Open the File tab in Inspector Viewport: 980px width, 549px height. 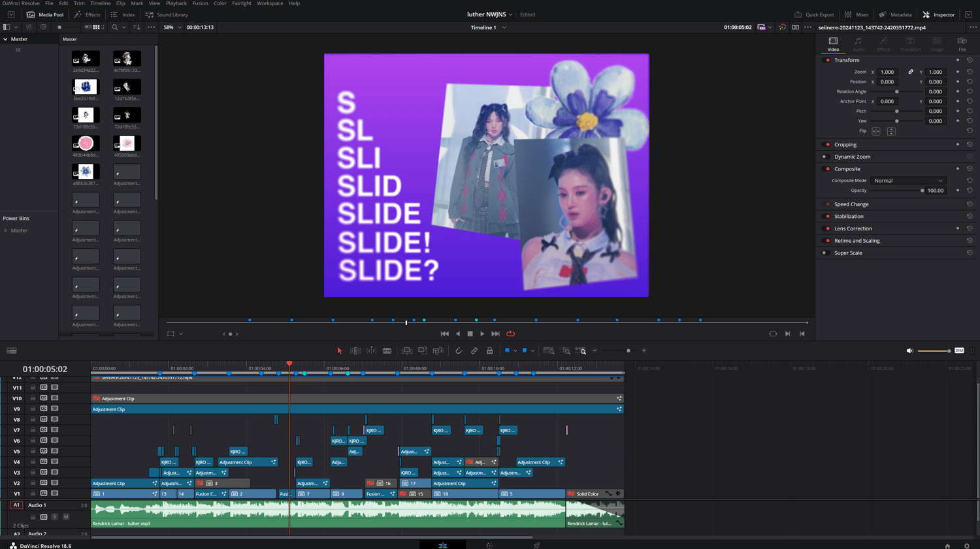point(962,44)
